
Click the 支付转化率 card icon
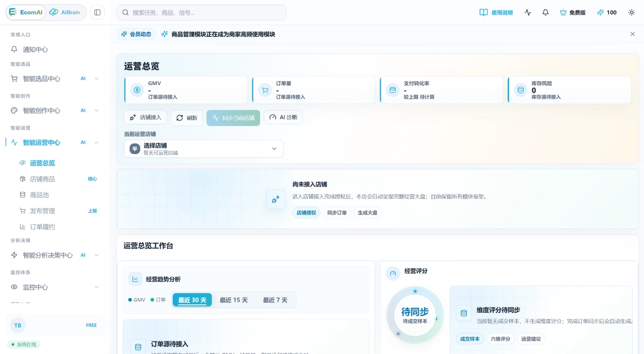[392, 90]
